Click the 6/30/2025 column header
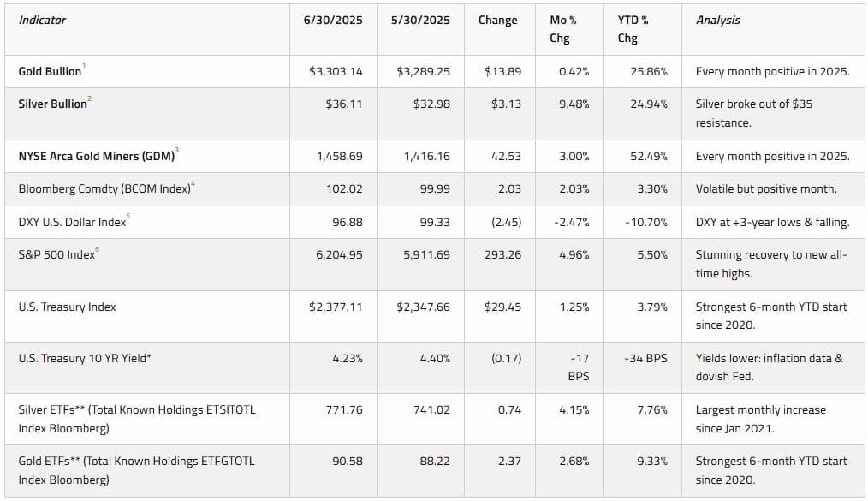 pos(333,21)
